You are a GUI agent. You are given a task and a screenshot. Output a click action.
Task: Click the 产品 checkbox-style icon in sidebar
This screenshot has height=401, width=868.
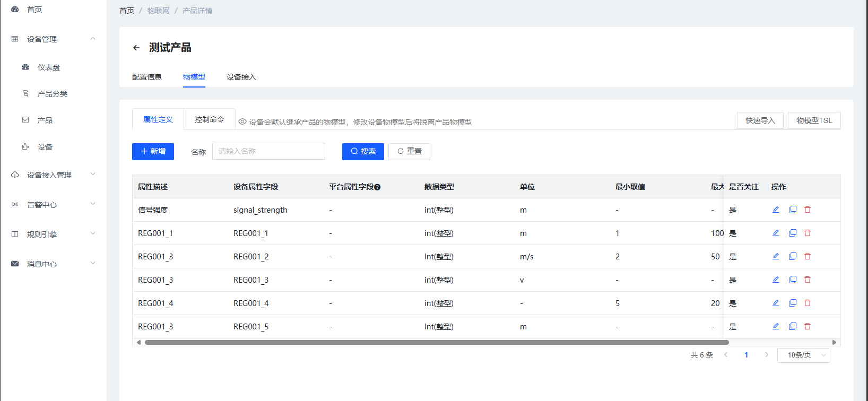point(25,120)
